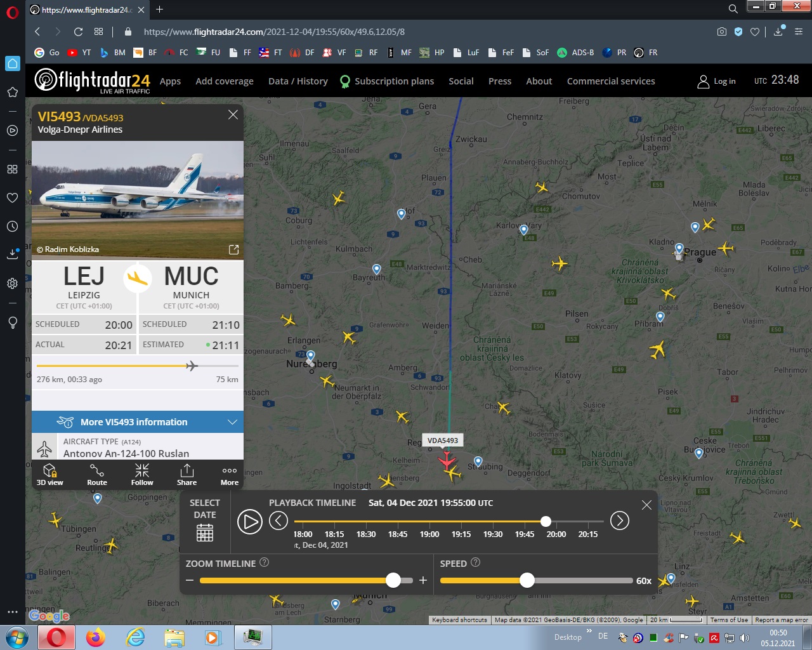Zoom out the timeline with minus
Screen dimensions: 812x650
[190, 580]
